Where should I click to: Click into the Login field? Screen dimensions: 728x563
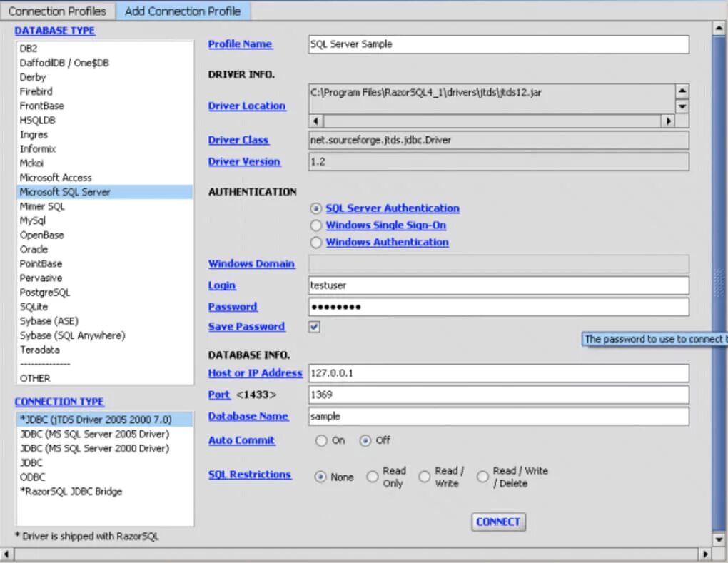(x=499, y=285)
